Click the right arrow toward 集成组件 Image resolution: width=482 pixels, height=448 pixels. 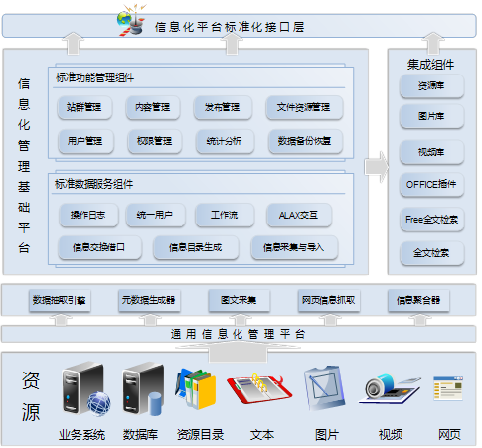[x=377, y=167]
